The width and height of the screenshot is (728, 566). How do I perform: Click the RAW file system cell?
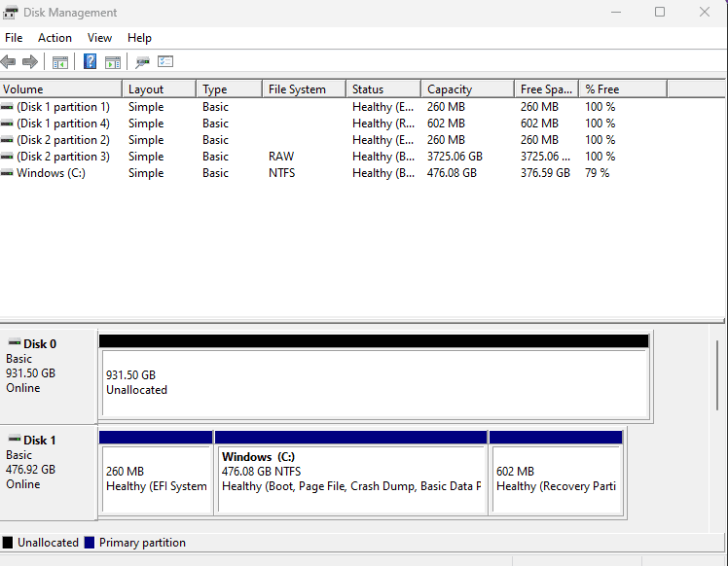[x=281, y=157]
